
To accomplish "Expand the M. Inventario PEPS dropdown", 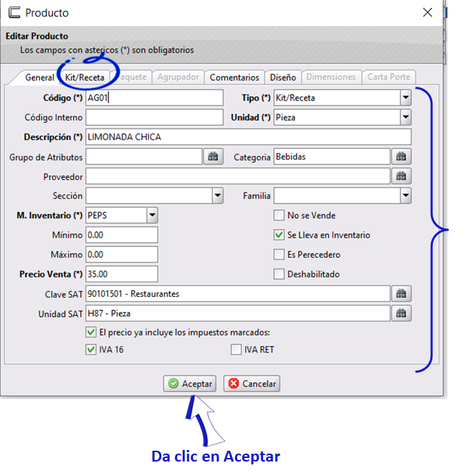I will click(153, 215).
